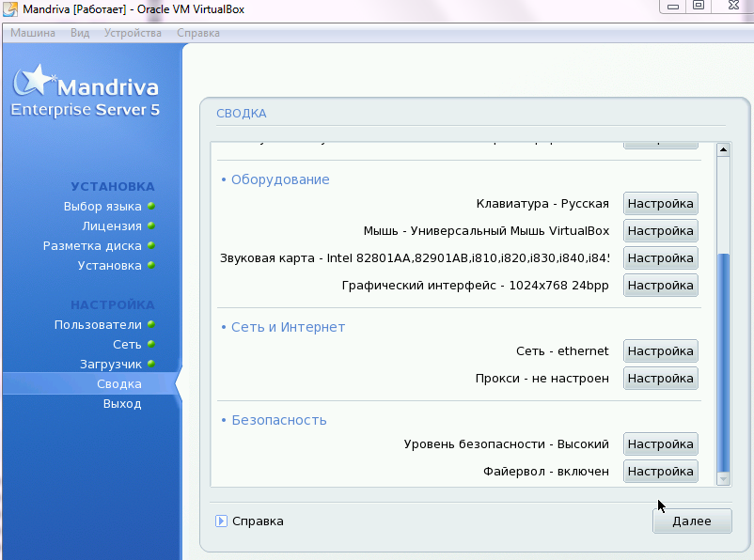
Task: Click Настройка for Прокси - не настроен
Action: click(660, 379)
